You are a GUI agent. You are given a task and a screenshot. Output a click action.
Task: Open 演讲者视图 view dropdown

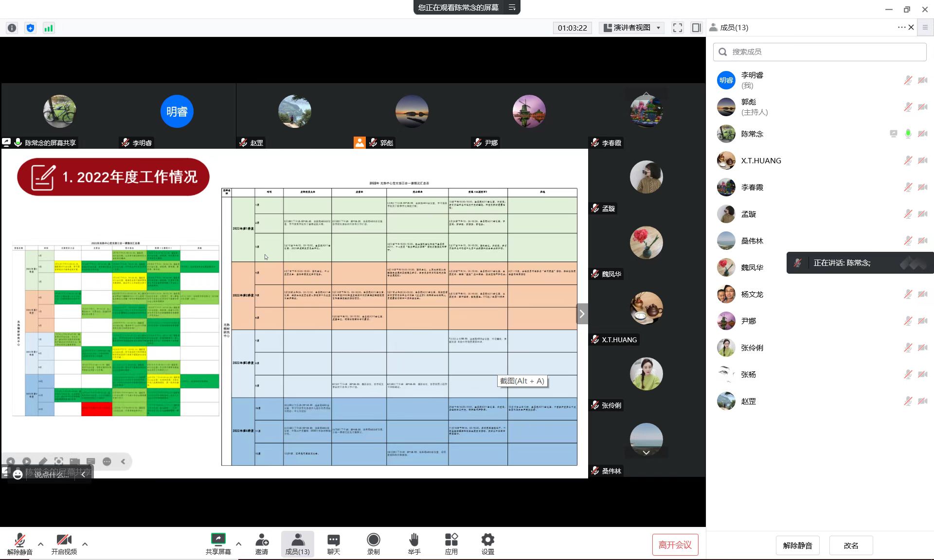pos(632,28)
